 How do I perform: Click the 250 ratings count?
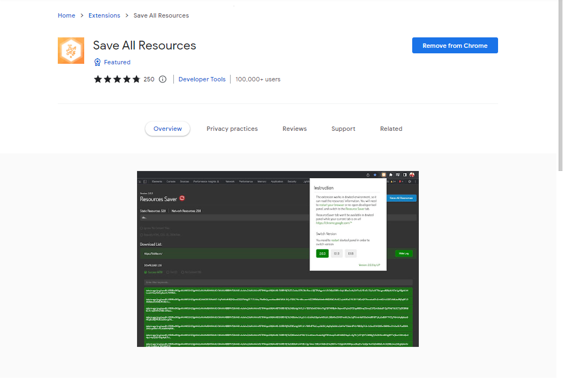point(149,79)
